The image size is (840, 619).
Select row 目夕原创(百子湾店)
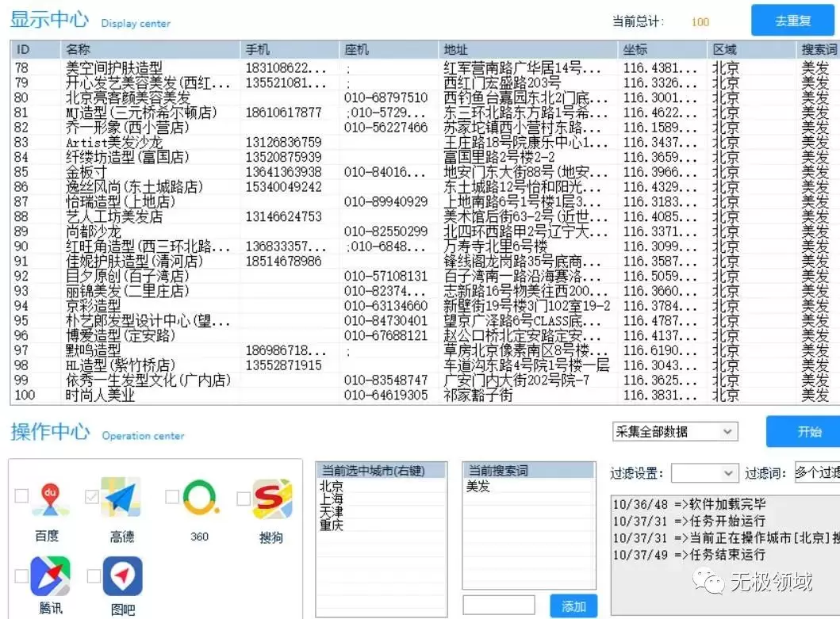pos(425,277)
